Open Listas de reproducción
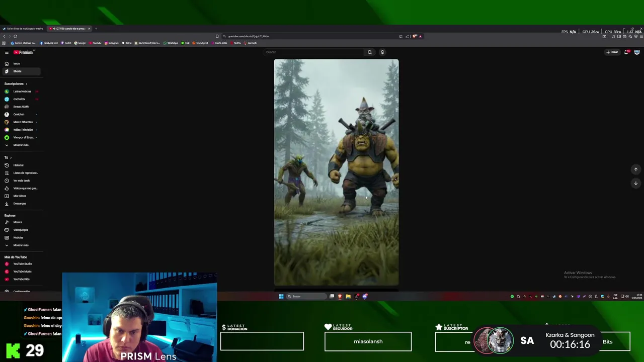This screenshot has height=362, width=644. pos(21,173)
